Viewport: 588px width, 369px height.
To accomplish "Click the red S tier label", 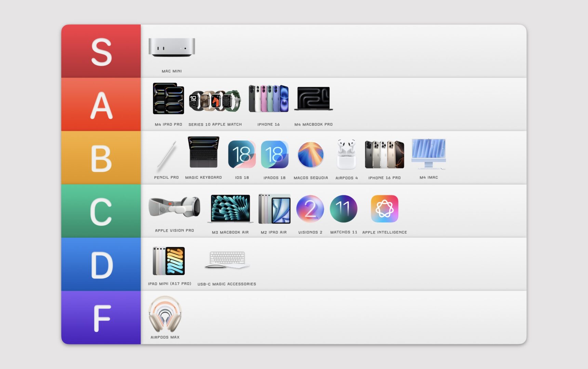I will pyautogui.click(x=101, y=51).
